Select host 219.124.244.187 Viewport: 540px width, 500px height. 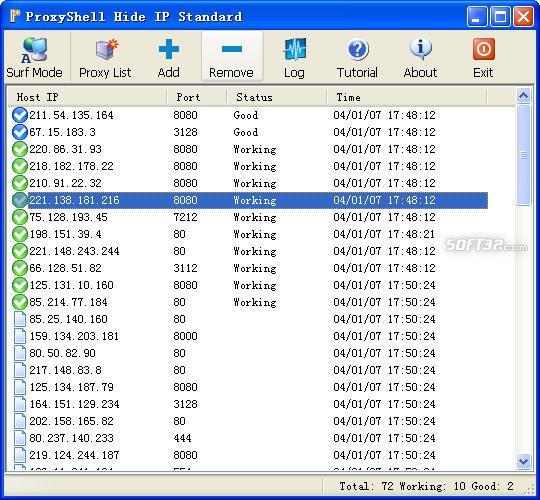pyautogui.click(x=74, y=455)
